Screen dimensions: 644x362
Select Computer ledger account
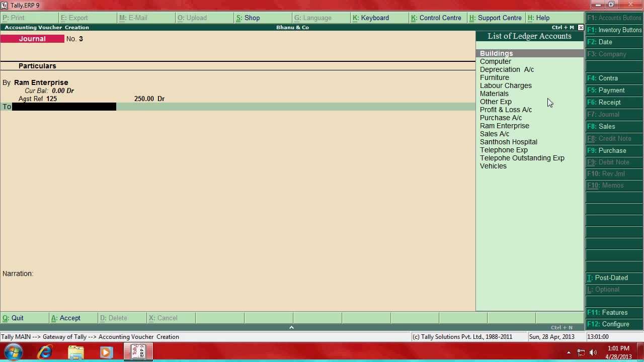coord(496,61)
